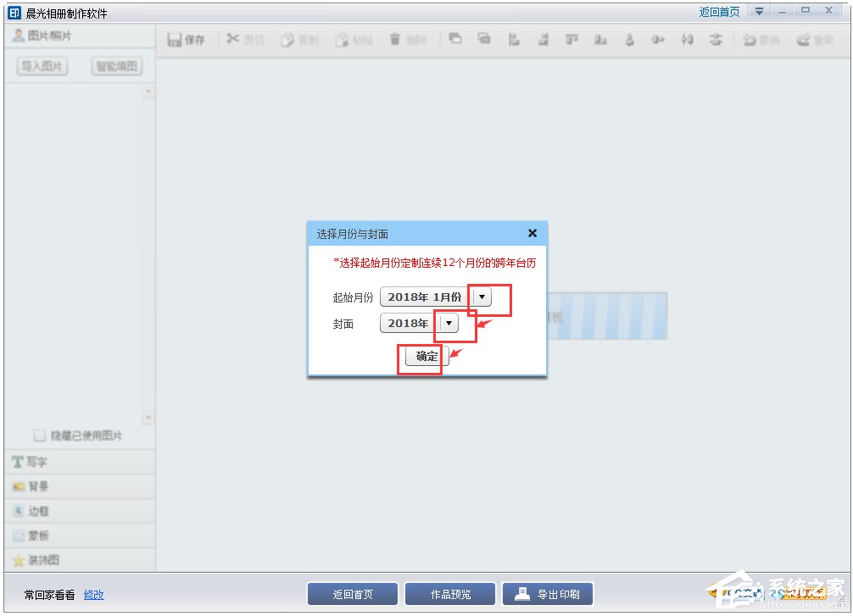Click the 修改 modify link
The width and height of the screenshot is (853, 616).
click(x=93, y=595)
